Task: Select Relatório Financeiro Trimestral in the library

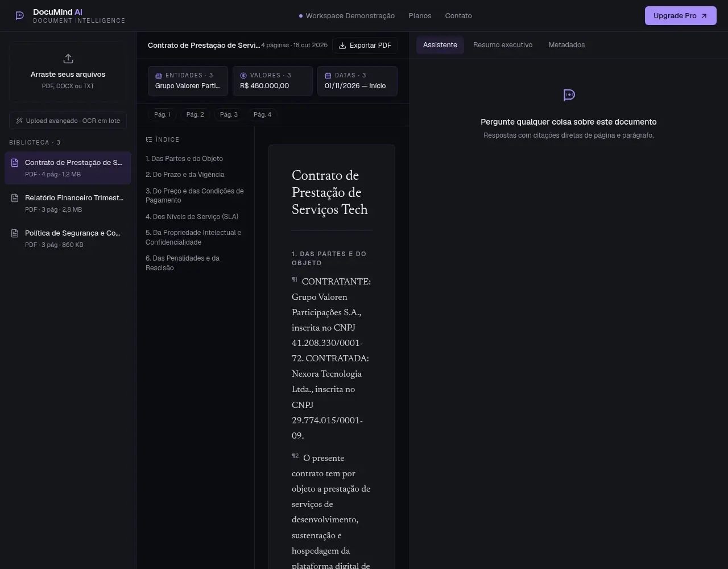Action: coord(68,203)
